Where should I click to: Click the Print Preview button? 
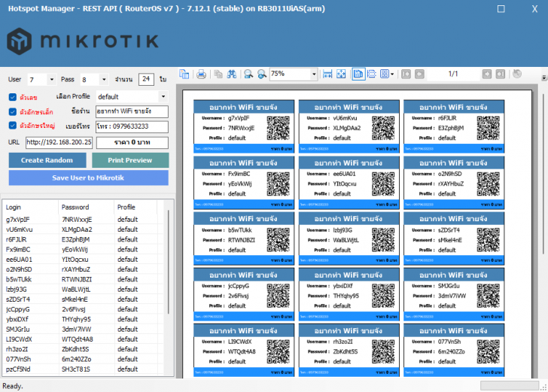(x=130, y=160)
